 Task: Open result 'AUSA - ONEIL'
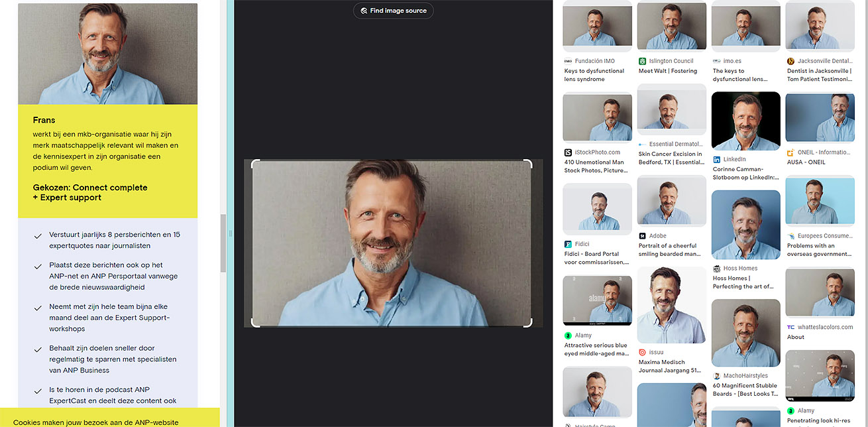click(806, 162)
